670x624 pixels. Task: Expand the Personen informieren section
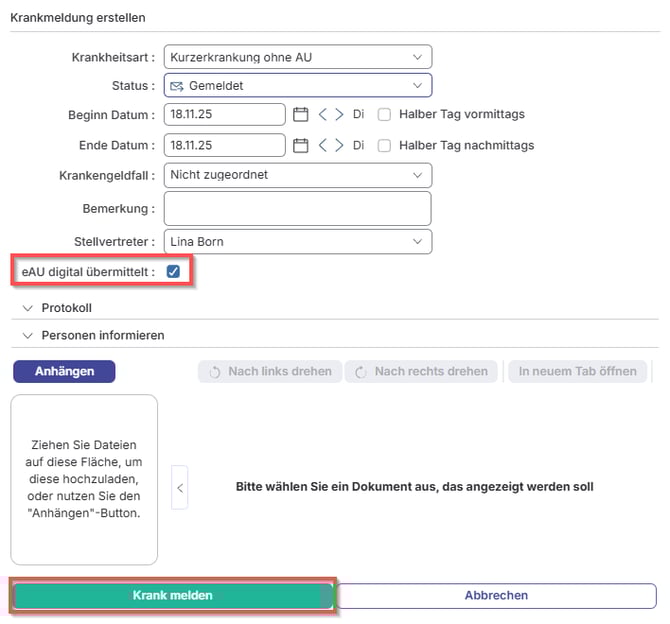[102, 336]
